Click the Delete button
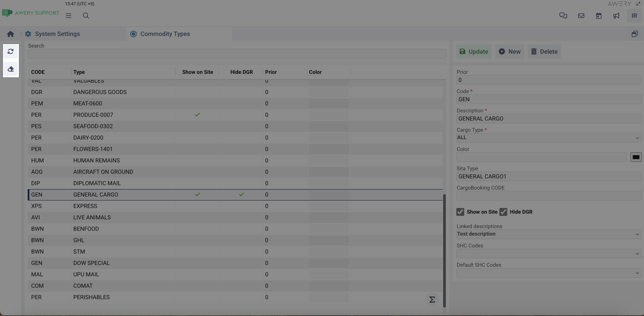This screenshot has height=316, width=644. (544, 52)
